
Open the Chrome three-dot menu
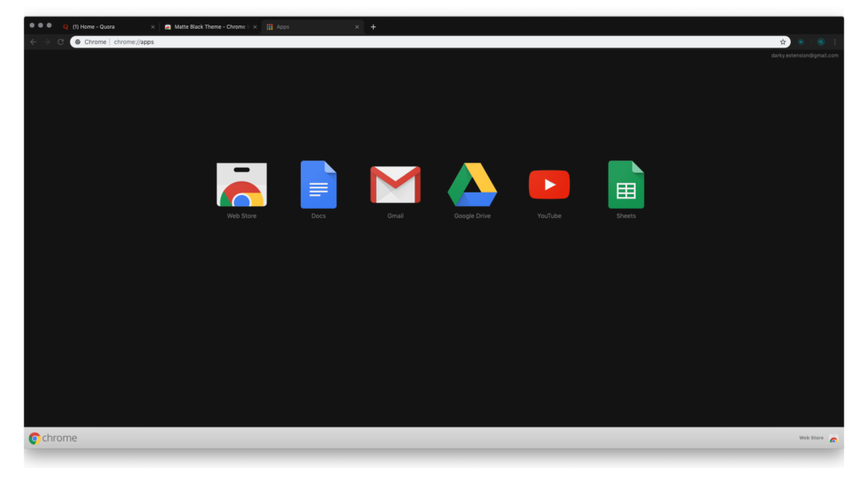coord(835,42)
